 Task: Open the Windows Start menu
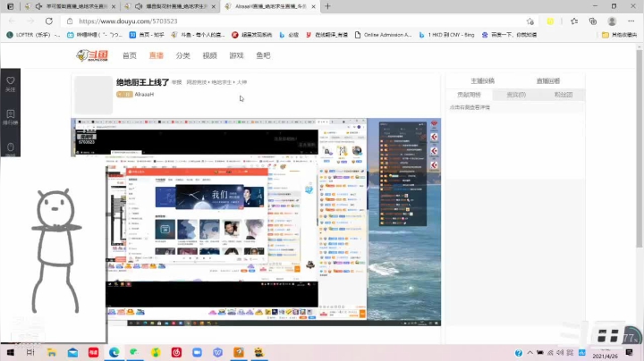click(10, 352)
